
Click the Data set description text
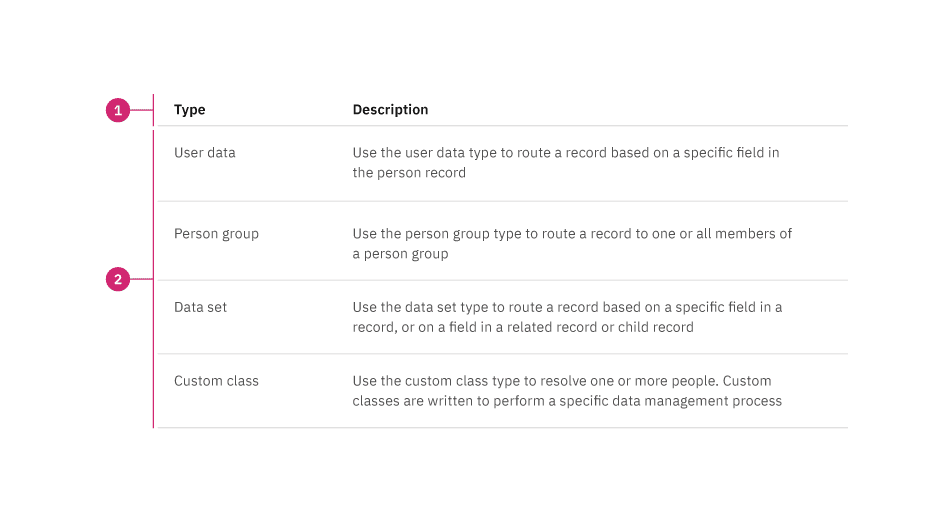click(567, 317)
